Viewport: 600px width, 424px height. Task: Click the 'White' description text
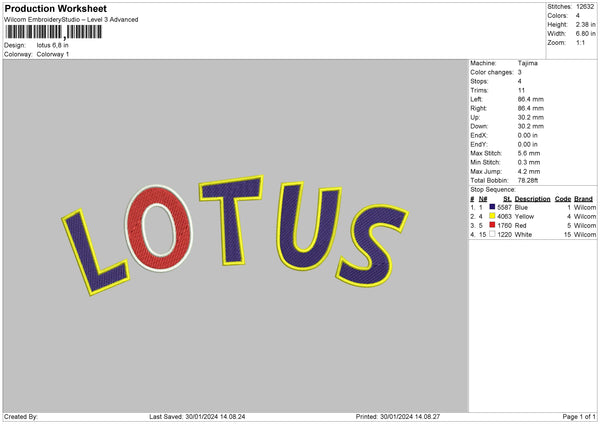click(x=523, y=235)
